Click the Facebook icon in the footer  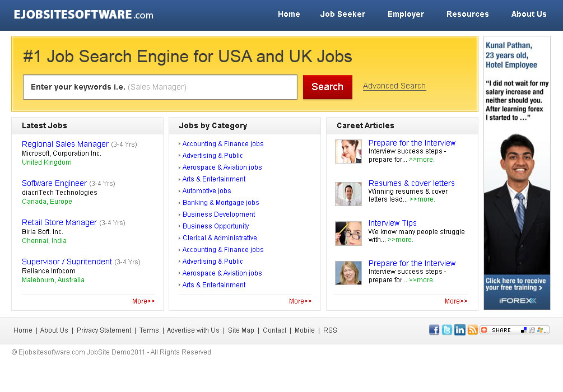pyautogui.click(x=434, y=330)
